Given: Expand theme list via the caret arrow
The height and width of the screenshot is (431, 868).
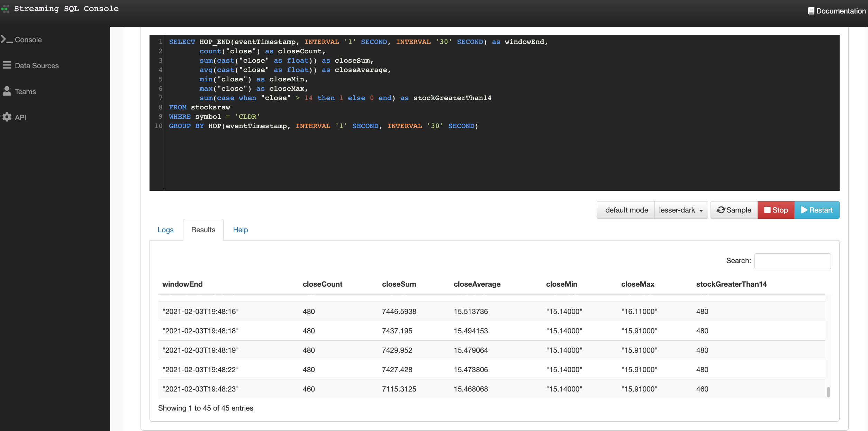Looking at the screenshot, I should click(x=701, y=210).
